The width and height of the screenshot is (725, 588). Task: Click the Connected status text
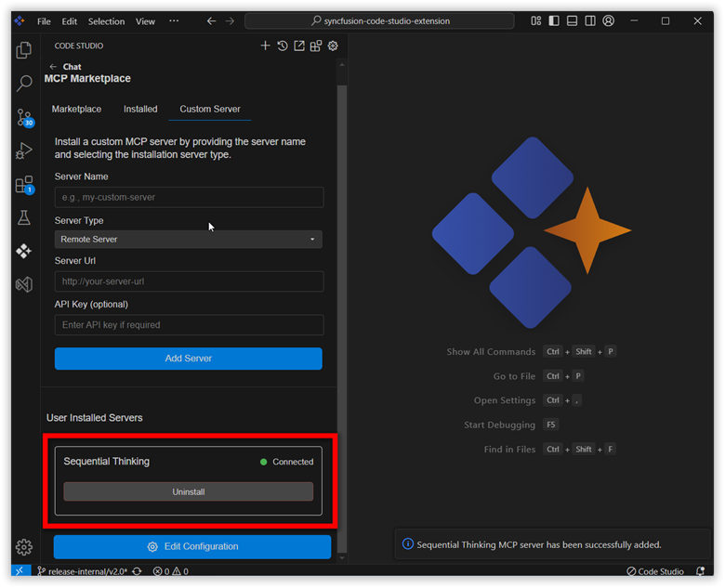293,462
